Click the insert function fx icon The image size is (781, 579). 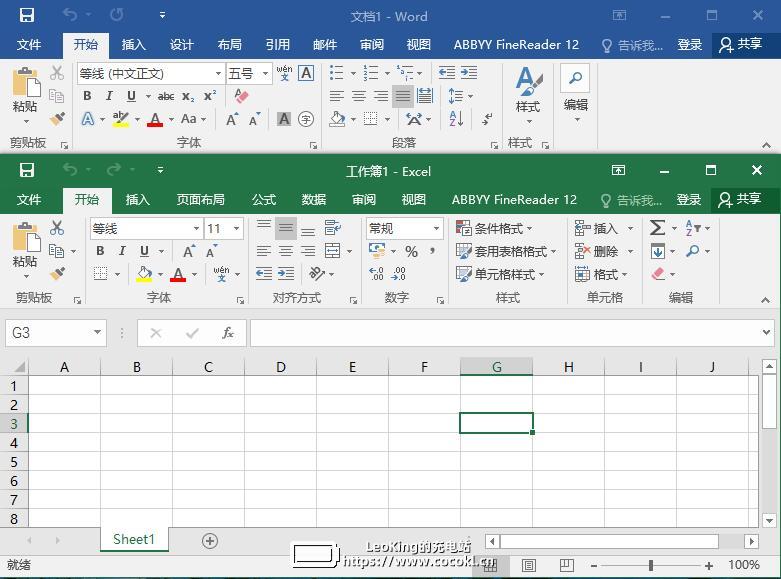[228, 332]
